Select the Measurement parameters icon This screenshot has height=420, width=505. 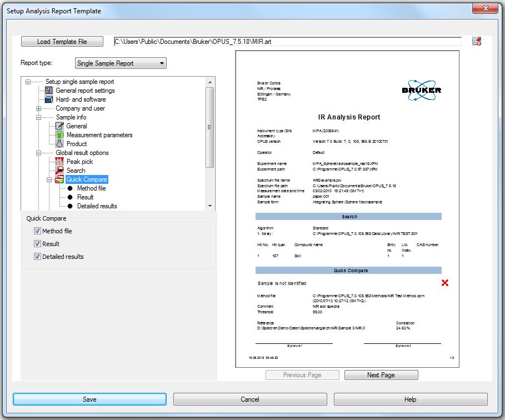[x=60, y=135]
